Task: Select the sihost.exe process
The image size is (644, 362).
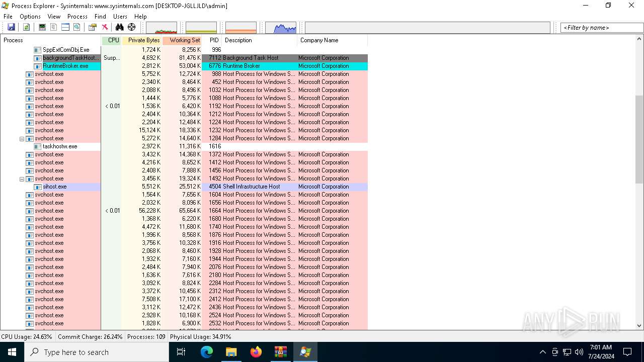Action: pyautogui.click(x=184, y=187)
